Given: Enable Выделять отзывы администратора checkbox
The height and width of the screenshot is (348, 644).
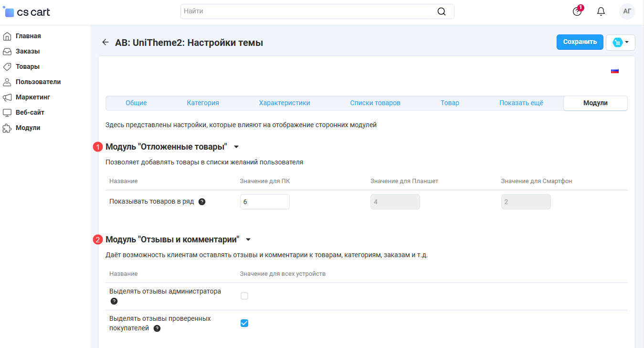Looking at the screenshot, I should coord(244,296).
